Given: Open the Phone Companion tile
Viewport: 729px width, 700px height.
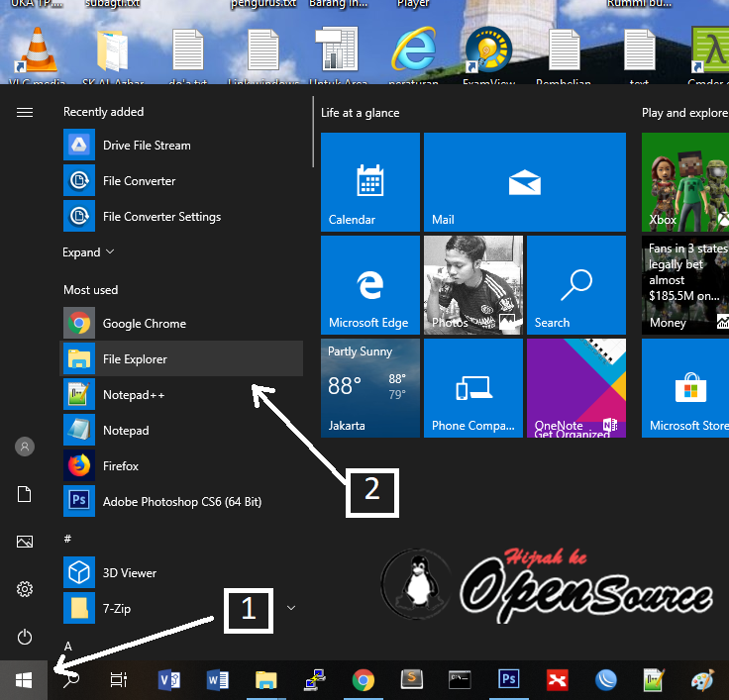Looking at the screenshot, I should (x=473, y=388).
